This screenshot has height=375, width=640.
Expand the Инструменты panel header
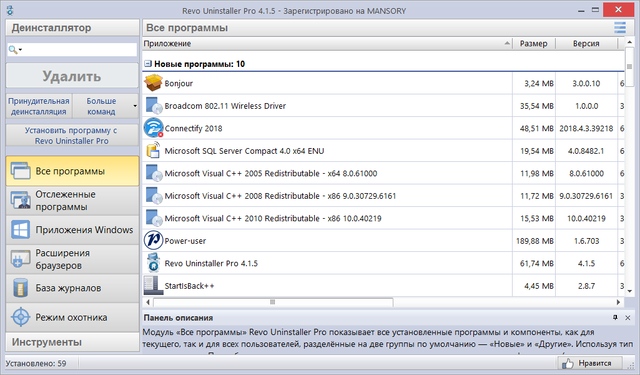coord(72,342)
